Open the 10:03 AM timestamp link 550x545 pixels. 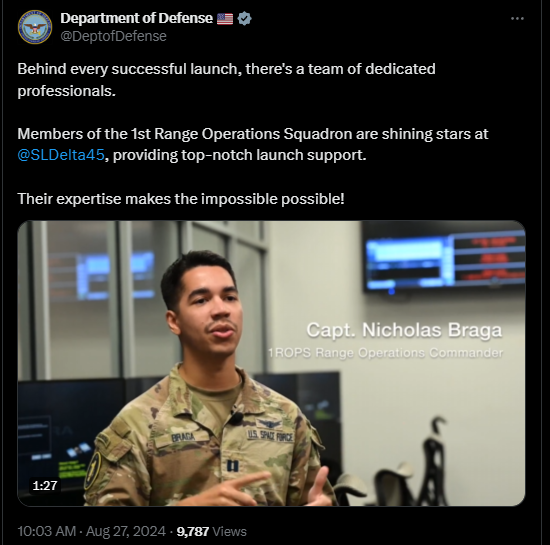pos(47,531)
